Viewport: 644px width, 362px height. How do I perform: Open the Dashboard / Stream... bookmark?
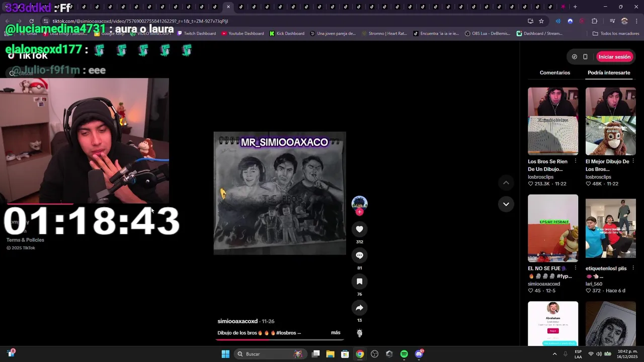point(539,34)
